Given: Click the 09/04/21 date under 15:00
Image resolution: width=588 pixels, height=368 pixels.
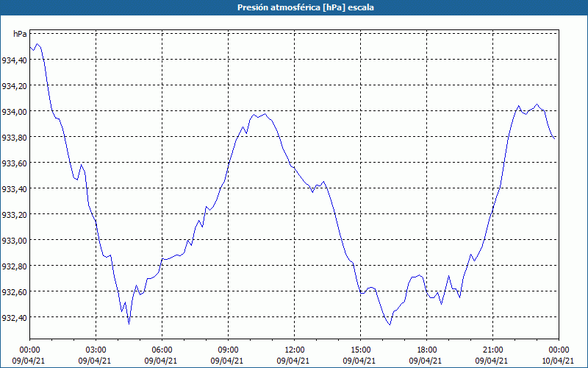Looking at the screenshot, I should 359,361.
